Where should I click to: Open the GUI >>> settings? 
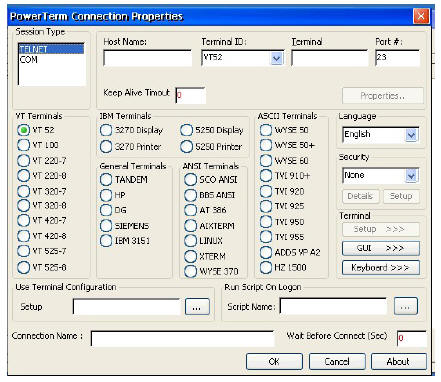(381, 248)
